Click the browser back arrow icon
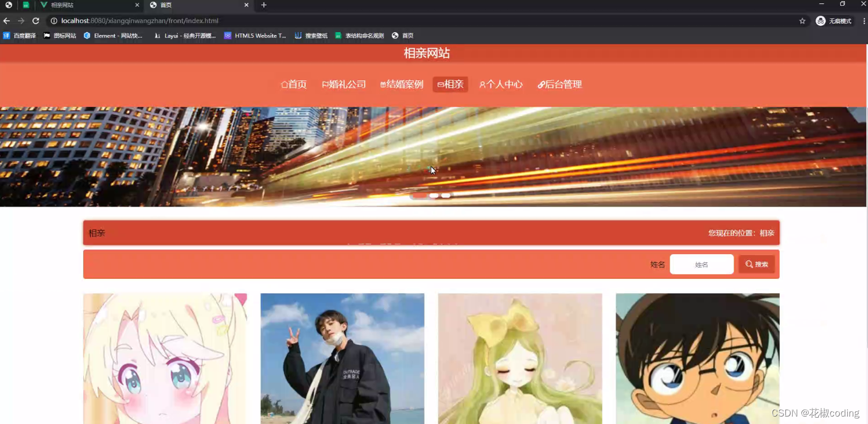 tap(6, 21)
